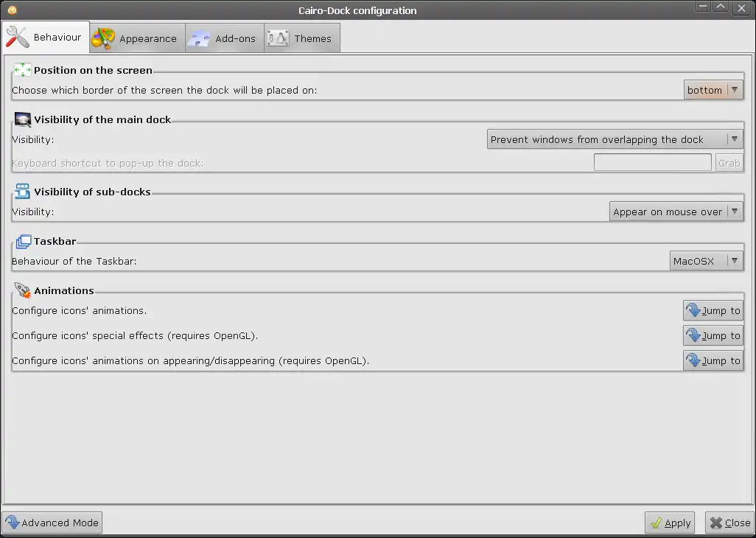
Task: Click the 'Visibility of sub-docks' heading
Action: pos(93,192)
